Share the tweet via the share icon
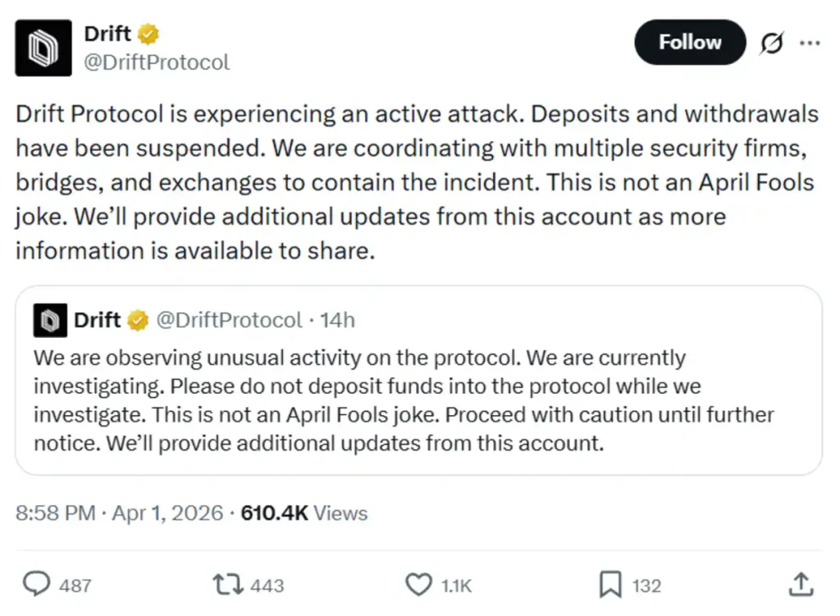 click(800, 584)
